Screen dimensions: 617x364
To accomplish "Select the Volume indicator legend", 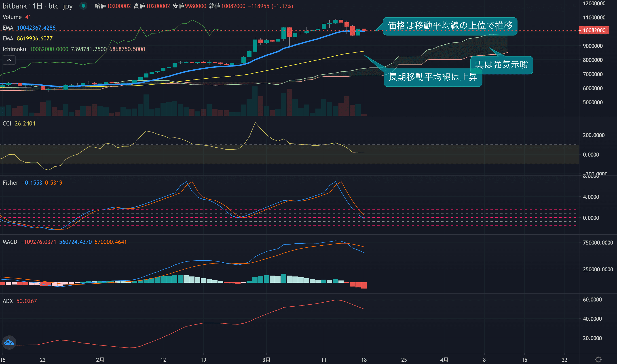I will tap(12, 17).
